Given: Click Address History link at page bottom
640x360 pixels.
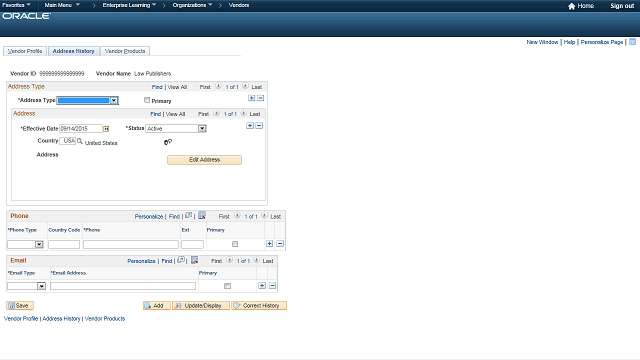Looking at the screenshot, I should pos(61,318).
